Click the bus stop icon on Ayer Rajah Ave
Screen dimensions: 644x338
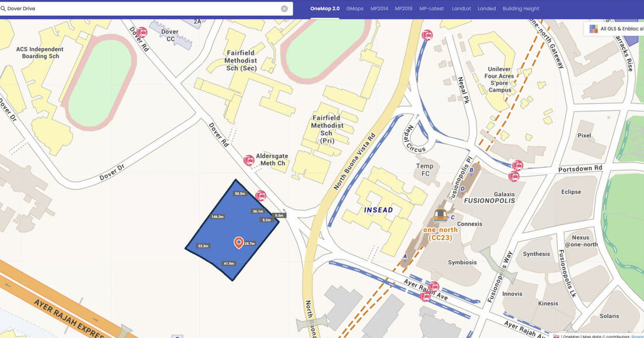(434, 287)
